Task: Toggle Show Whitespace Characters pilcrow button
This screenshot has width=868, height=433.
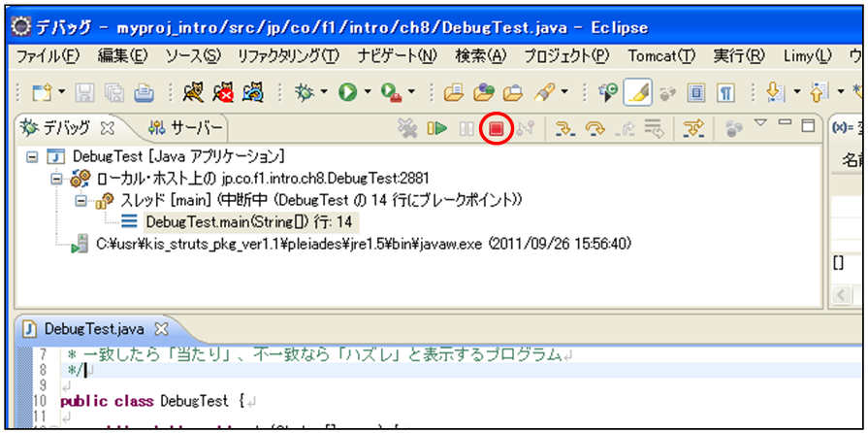Action: 723,92
